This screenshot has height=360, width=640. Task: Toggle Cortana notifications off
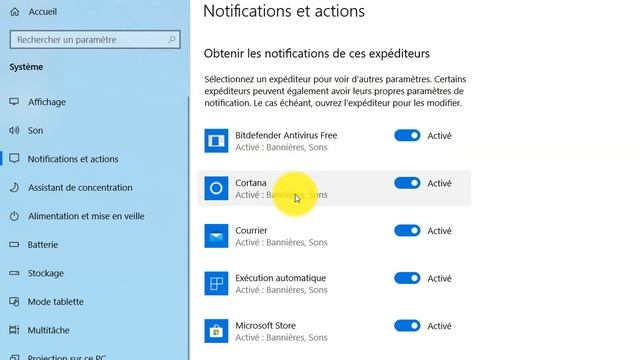[407, 183]
